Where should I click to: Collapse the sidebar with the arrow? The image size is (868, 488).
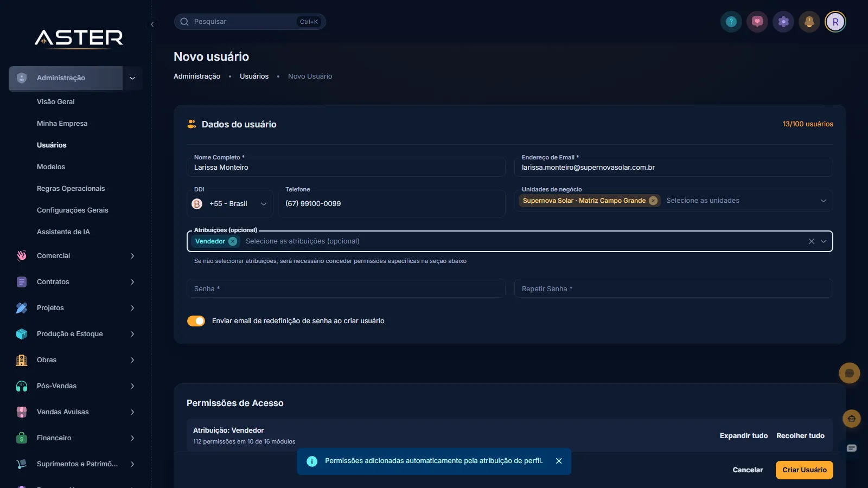152,24
